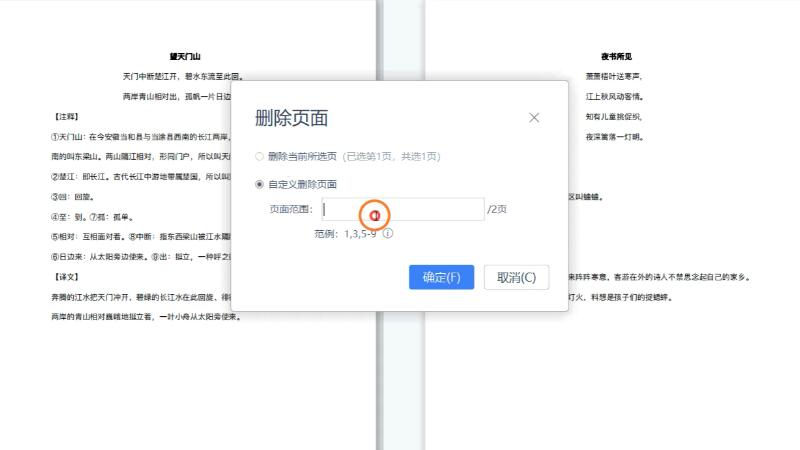Click into the 页面范围 input field
This screenshot has height=450, width=800.
420,209
